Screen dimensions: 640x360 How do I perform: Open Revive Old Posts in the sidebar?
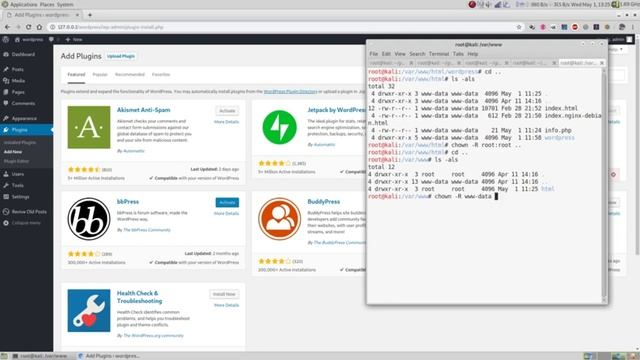29,212
